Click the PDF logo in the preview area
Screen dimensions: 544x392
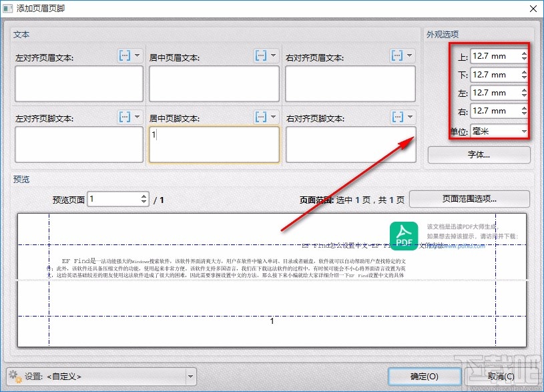[x=403, y=236]
